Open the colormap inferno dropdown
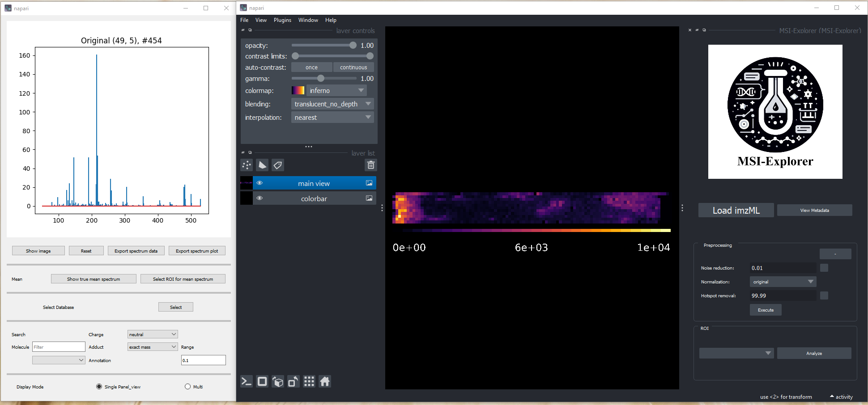This screenshot has height=405, width=868. pos(336,90)
